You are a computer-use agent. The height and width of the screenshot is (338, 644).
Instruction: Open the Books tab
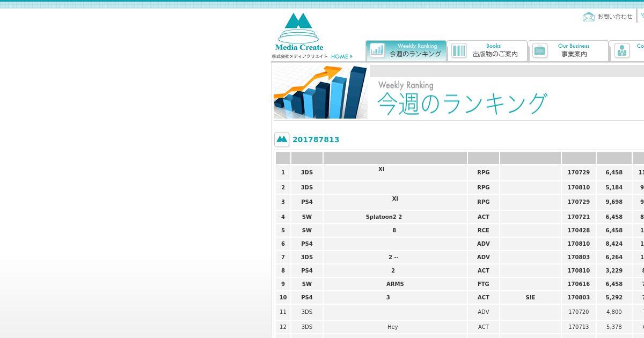pos(487,50)
